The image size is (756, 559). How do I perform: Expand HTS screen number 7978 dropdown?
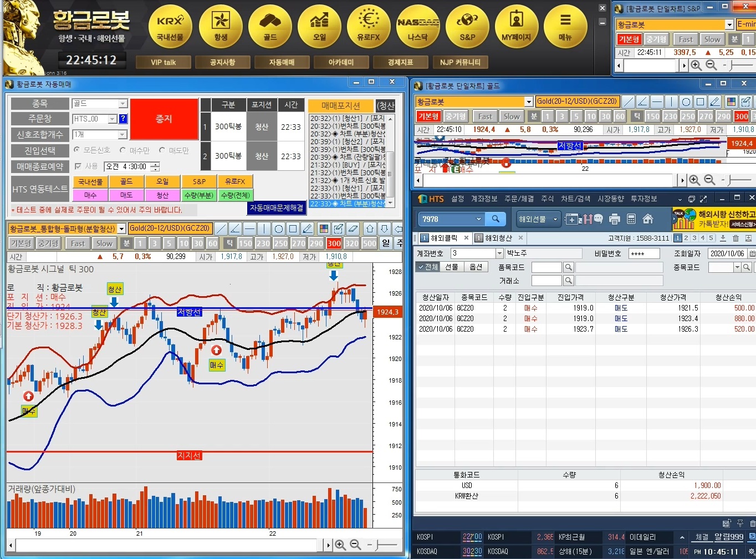pyautogui.click(x=479, y=219)
